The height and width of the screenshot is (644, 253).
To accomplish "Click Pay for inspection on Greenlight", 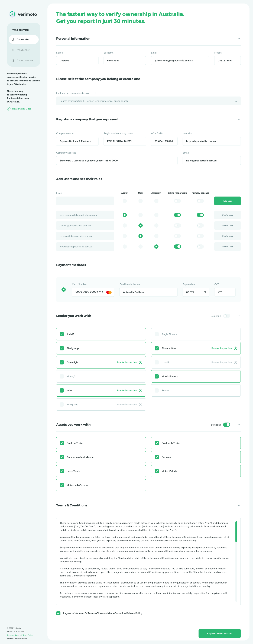I will pos(127,362).
